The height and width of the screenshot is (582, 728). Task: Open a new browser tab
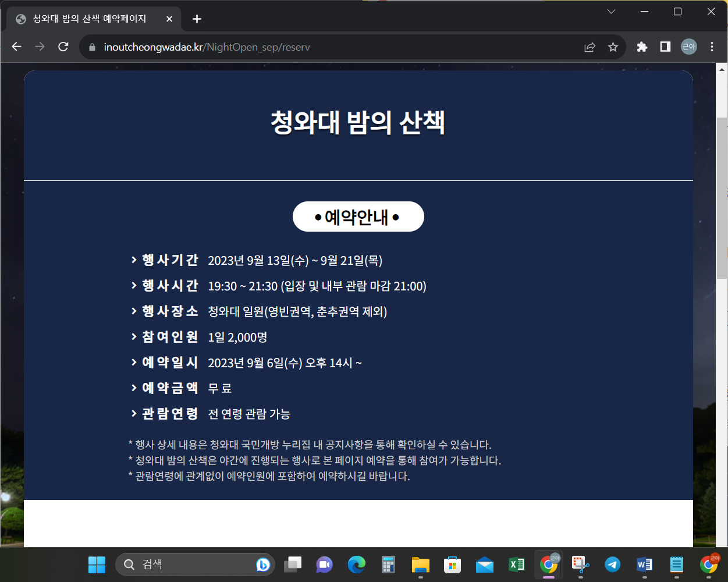pos(197,18)
